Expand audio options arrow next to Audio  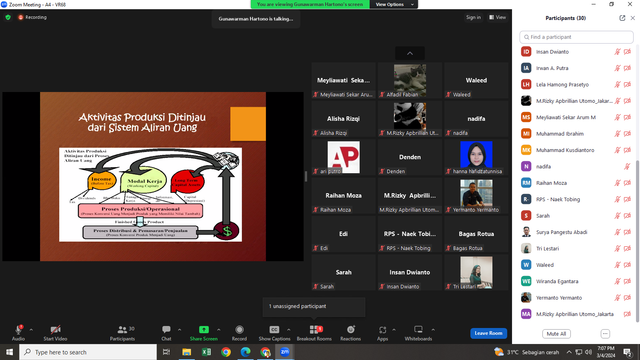[x=31, y=329]
